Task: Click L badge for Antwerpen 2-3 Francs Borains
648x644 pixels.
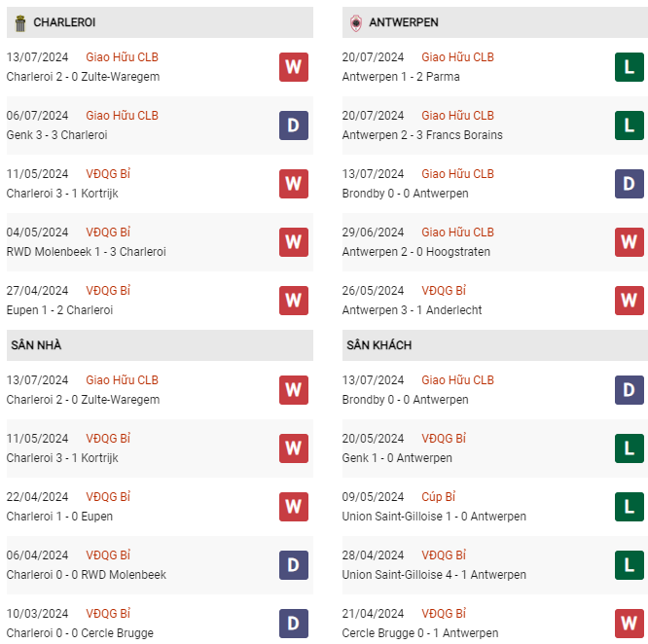Action: [629, 125]
